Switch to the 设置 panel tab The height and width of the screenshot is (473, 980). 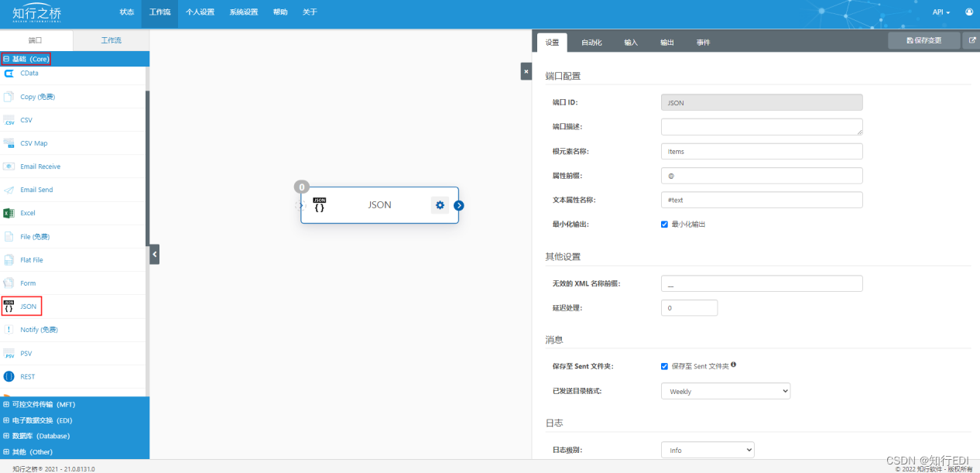coord(552,43)
